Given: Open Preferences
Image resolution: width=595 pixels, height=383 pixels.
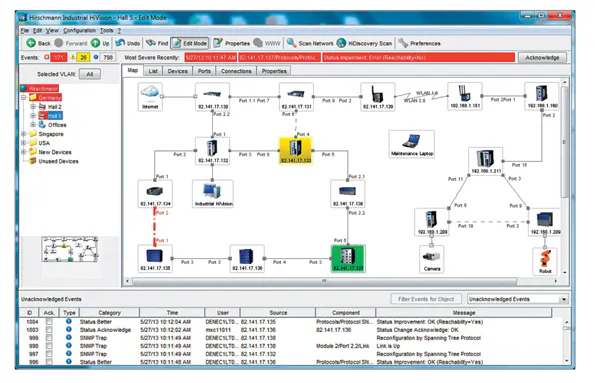Looking at the screenshot, I should point(420,43).
